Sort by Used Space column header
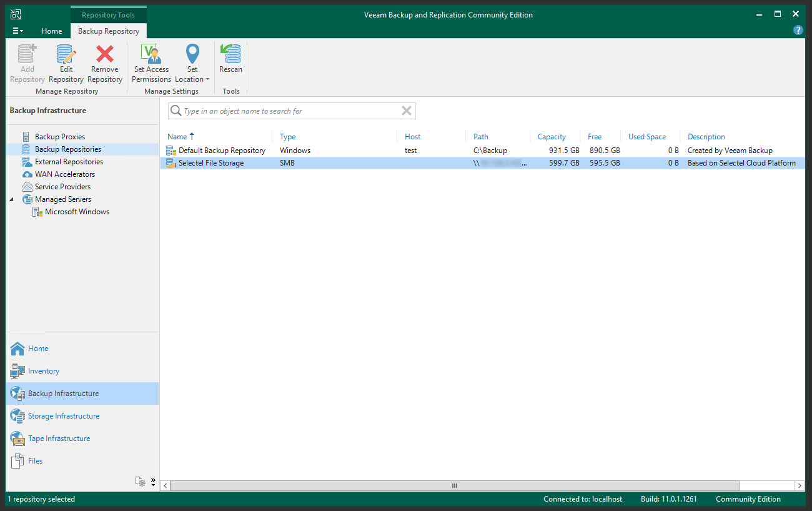Screen dimensions: 812x511 pyautogui.click(x=647, y=137)
